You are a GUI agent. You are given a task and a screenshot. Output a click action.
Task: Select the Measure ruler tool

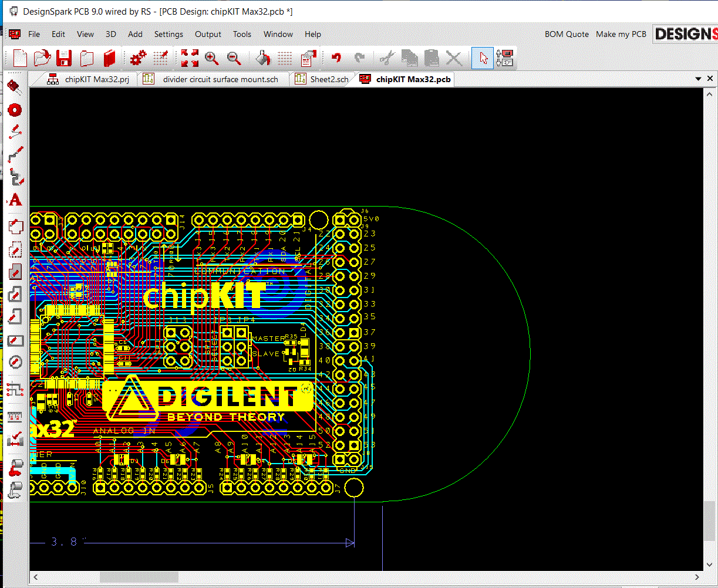coord(15,416)
